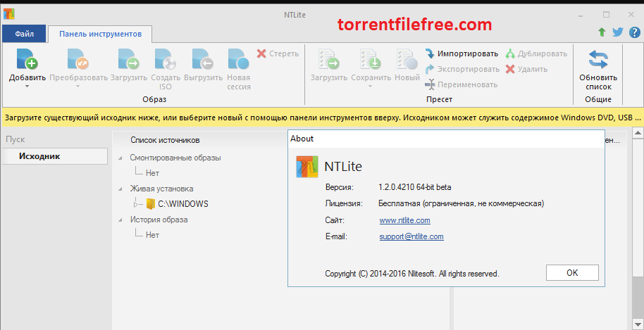Click the Создать ISO icon
This screenshot has height=330, width=644.
coord(165,59)
